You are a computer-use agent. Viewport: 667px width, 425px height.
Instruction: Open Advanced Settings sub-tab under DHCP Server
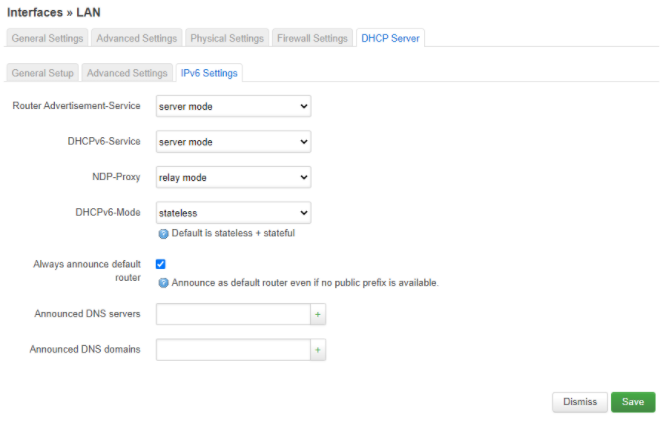127,73
